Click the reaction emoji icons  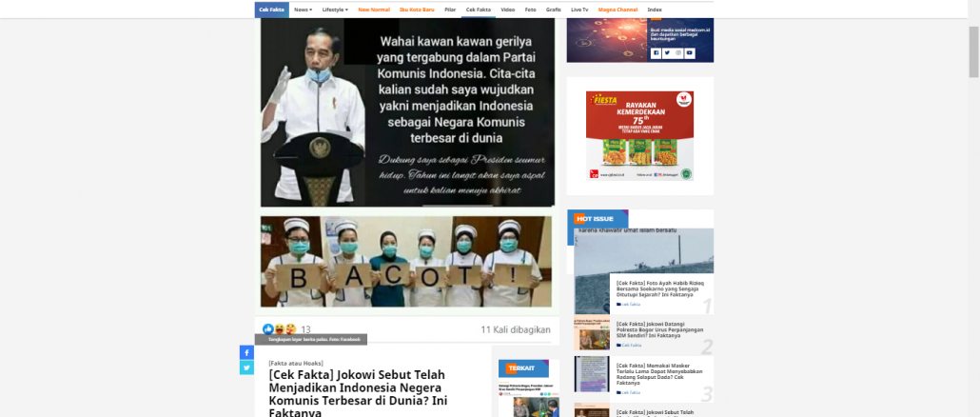pos(280,328)
